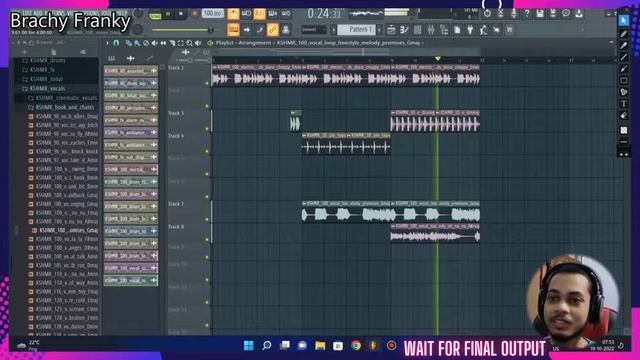Select the playlist Draw pencil tool
This screenshot has height=360, width=640.
click(x=129, y=43)
